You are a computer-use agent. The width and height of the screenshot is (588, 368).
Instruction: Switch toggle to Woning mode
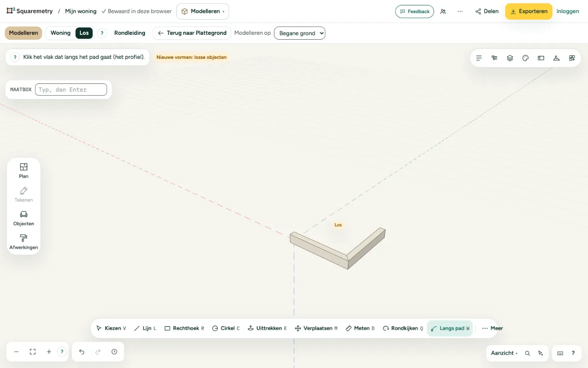tap(61, 33)
